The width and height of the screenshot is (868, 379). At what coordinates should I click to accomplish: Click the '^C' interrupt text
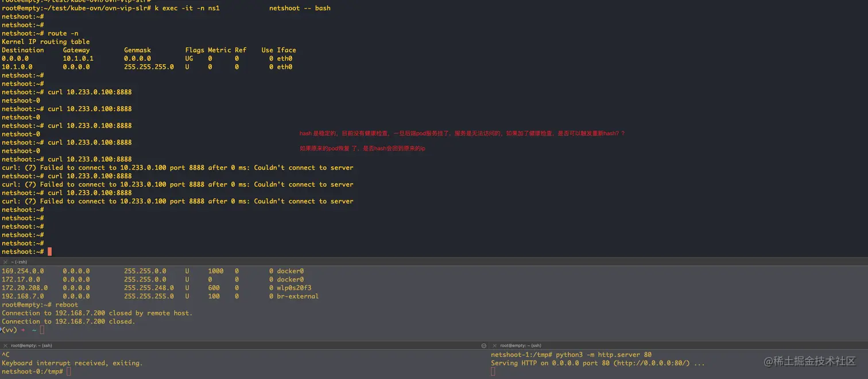[6, 355]
